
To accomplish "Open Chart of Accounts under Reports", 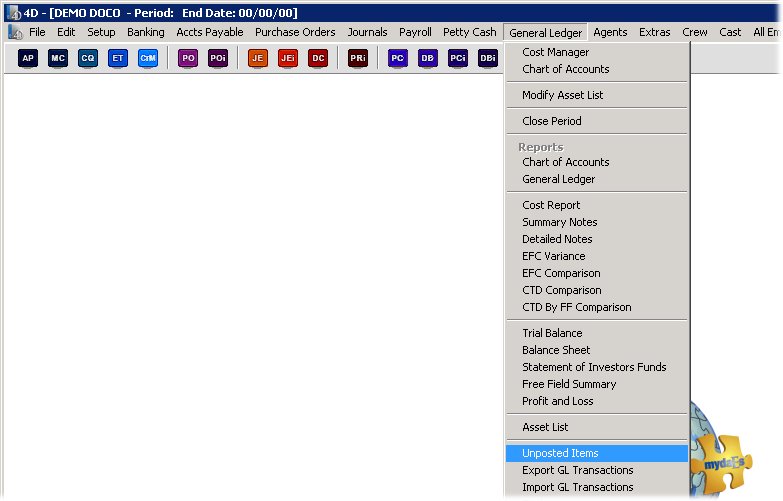I will (x=597, y=162).
